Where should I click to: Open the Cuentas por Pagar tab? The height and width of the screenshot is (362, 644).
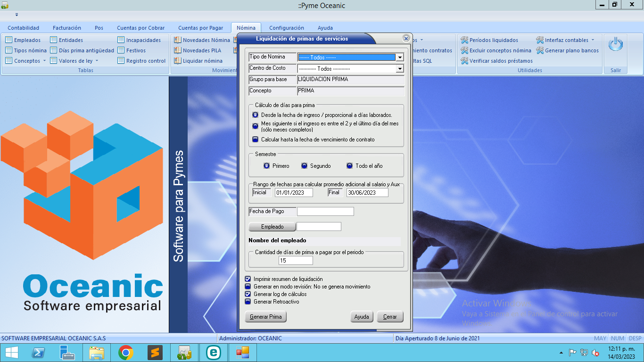pyautogui.click(x=201, y=28)
